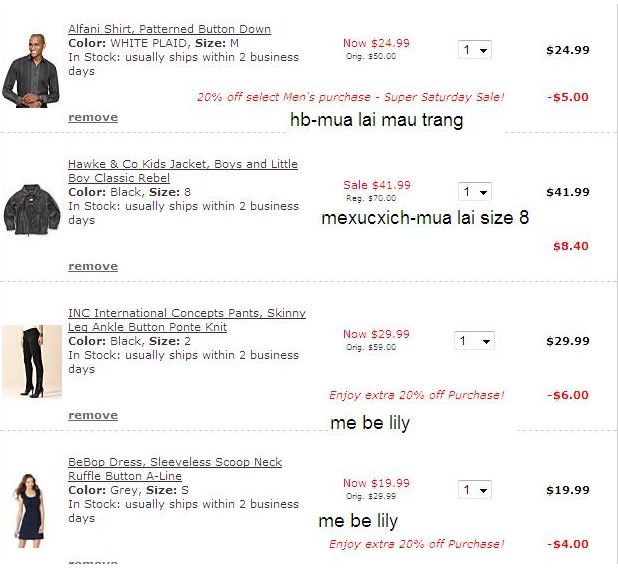View the black skinny pants thumbnail image

pos(32,361)
